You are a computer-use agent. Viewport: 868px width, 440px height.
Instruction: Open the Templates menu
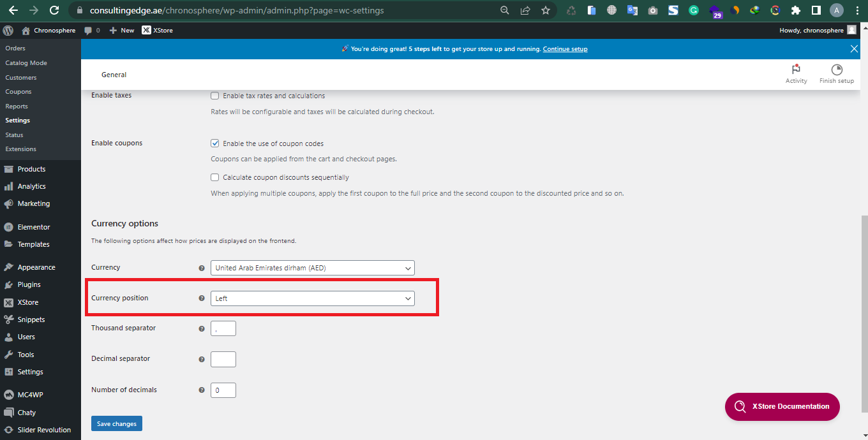click(33, 244)
